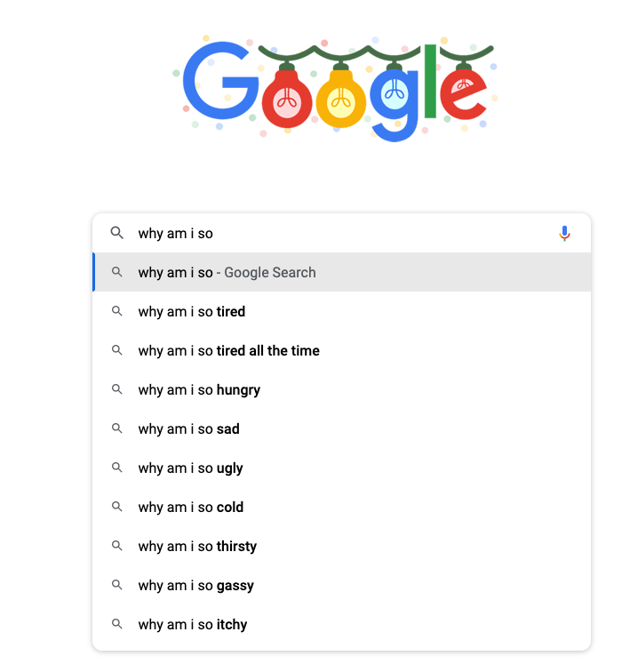Select 'why am i so - Google Search' suggestion
The image size is (622, 672).
[342, 272]
